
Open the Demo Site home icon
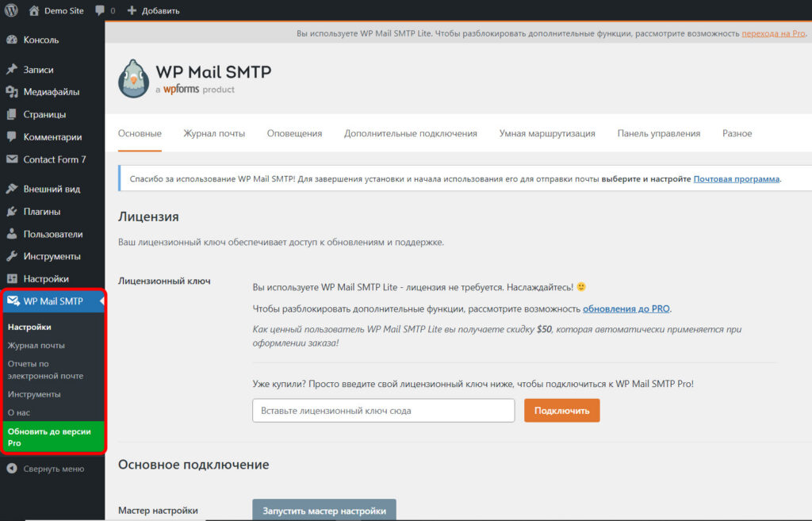pyautogui.click(x=34, y=10)
